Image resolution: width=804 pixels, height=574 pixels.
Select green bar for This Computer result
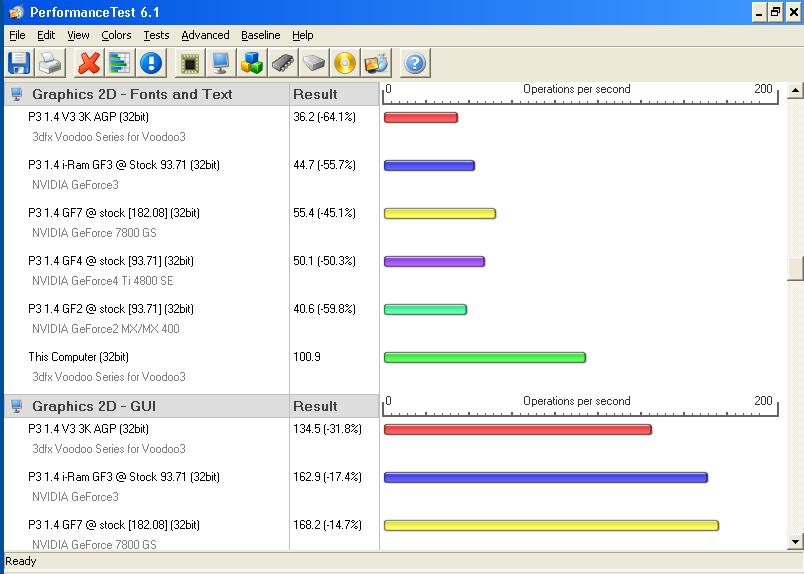pyautogui.click(x=485, y=358)
